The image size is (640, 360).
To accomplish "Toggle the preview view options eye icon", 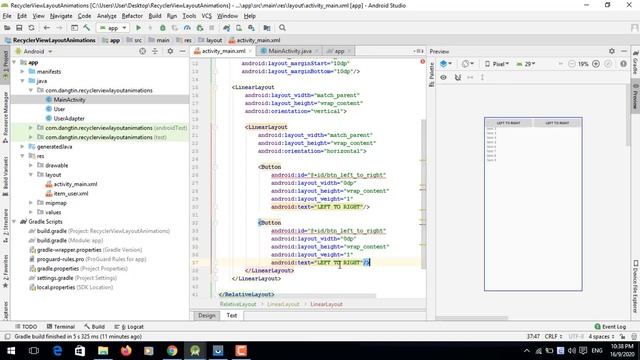I will point(444,77).
